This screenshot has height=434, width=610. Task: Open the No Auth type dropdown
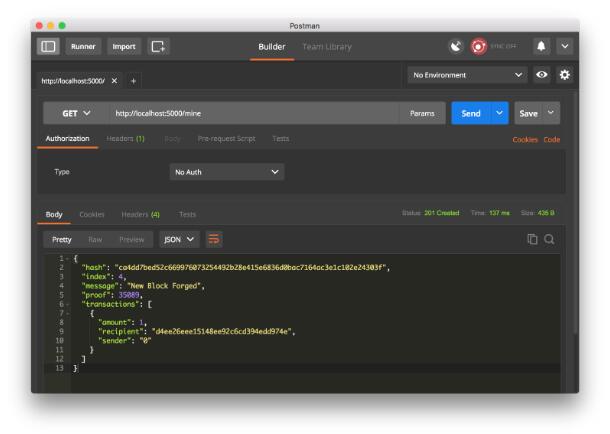point(227,172)
